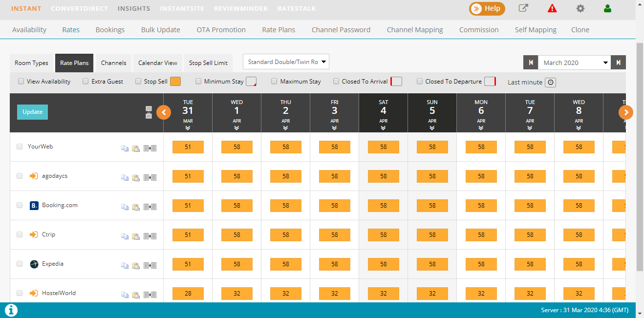Viewport: 644px width, 318px height.
Task: Enable the View Availability checkbox
Action: [x=21, y=82]
